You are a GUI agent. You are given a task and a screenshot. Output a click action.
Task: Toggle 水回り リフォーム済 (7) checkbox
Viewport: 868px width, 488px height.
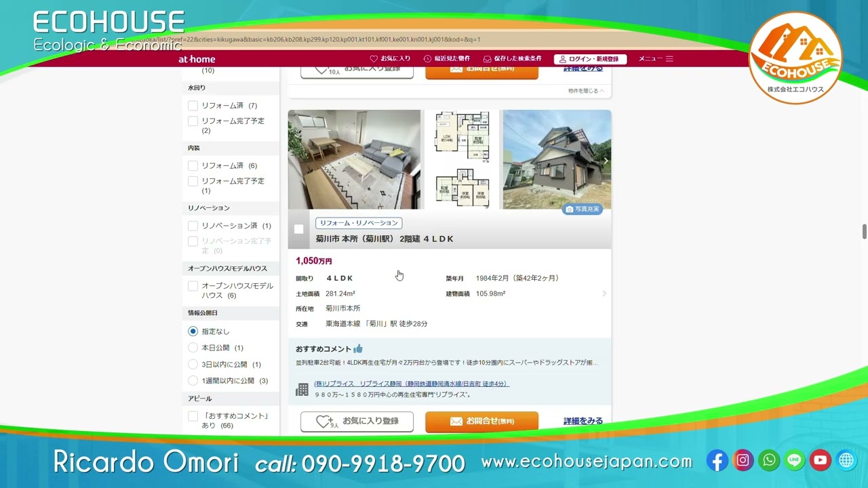point(193,106)
